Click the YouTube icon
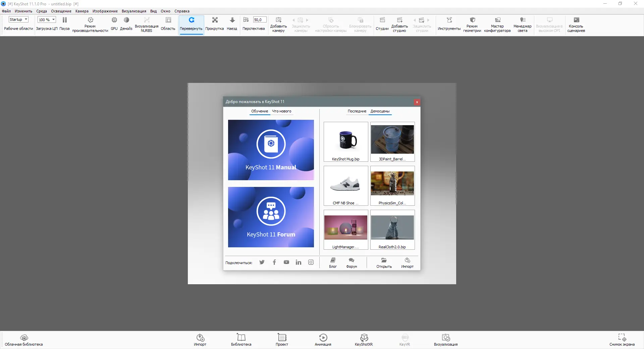The width and height of the screenshot is (644, 349). click(x=286, y=262)
